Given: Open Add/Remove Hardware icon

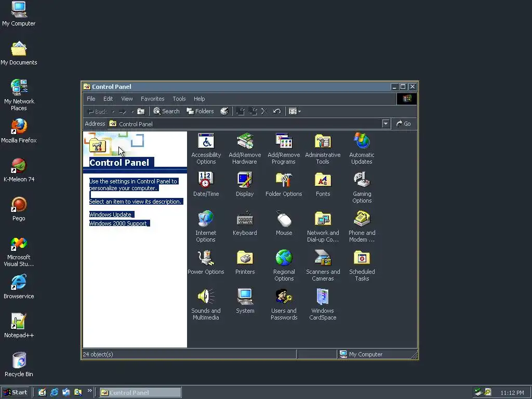Looking at the screenshot, I should click(x=245, y=149).
